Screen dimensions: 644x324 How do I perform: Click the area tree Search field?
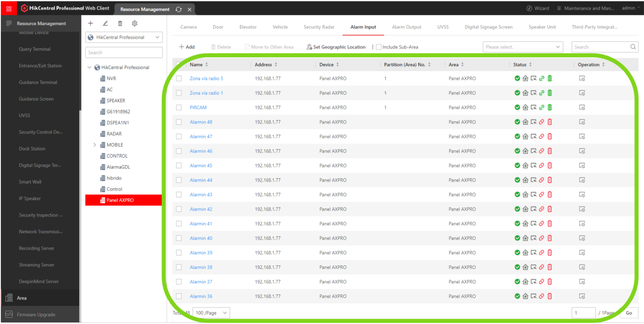(x=124, y=52)
